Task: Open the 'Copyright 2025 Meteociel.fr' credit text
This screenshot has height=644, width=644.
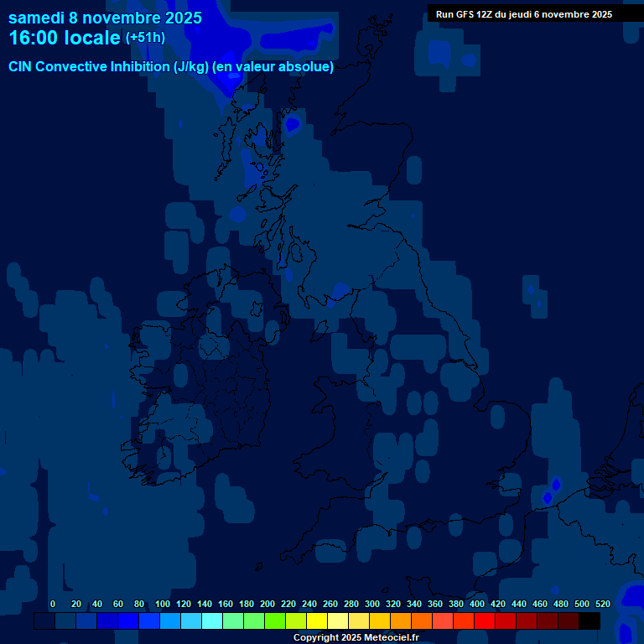Action: click(x=356, y=638)
